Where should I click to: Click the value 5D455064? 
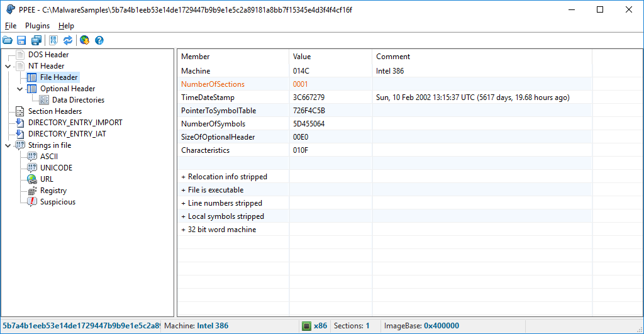coord(308,124)
